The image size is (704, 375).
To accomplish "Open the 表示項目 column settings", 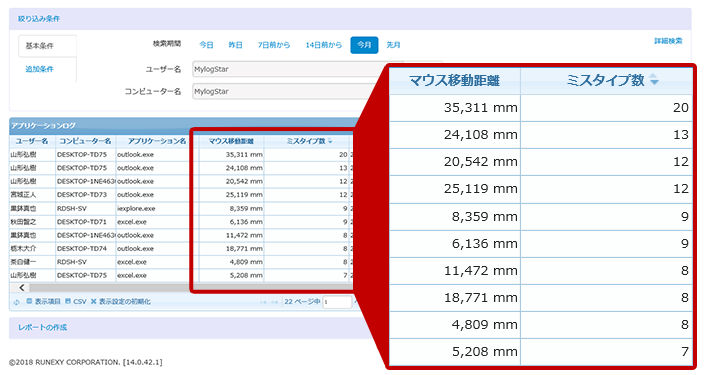I will click(x=43, y=301).
